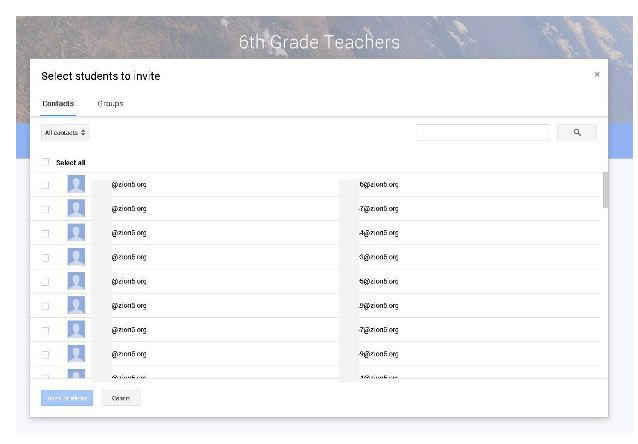This screenshot has height=444, width=638.
Task: Click the fifth contact's avatar icon
Action: [x=76, y=281]
